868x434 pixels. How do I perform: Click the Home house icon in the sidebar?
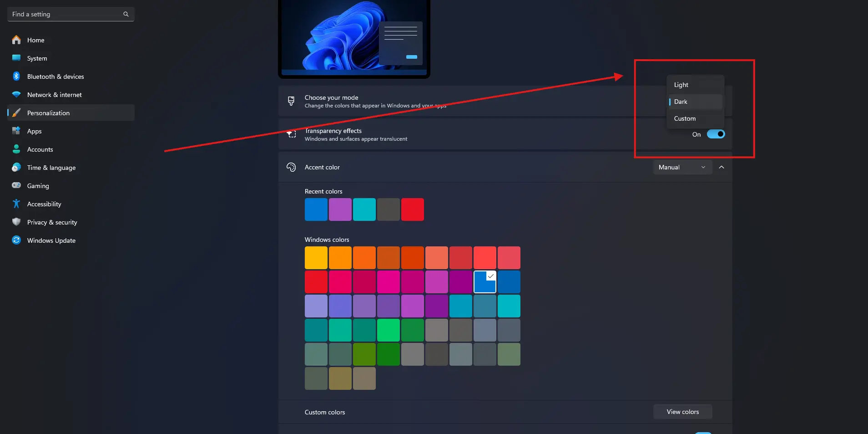tap(16, 40)
